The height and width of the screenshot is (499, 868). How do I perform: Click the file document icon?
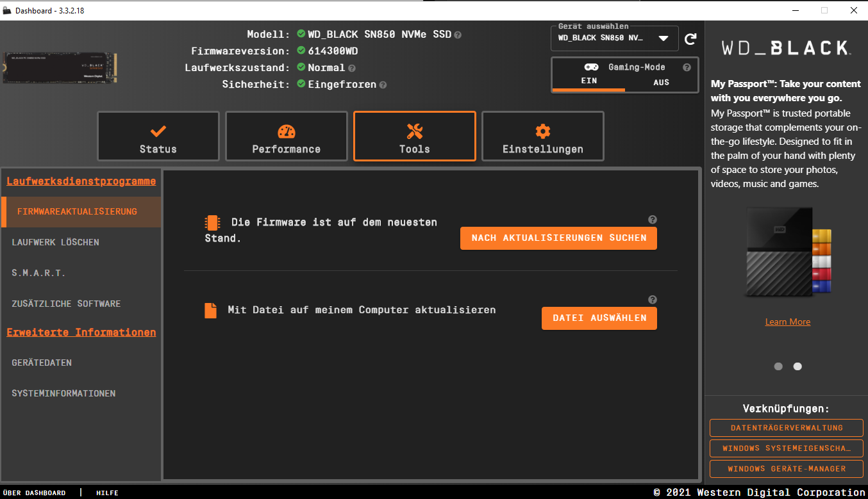[x=210, y=311]
